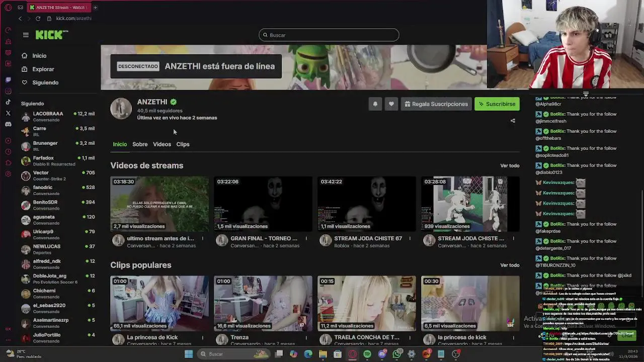644x362 pixels.
Task: Open a new browser tab
Action: pos(95,8)
